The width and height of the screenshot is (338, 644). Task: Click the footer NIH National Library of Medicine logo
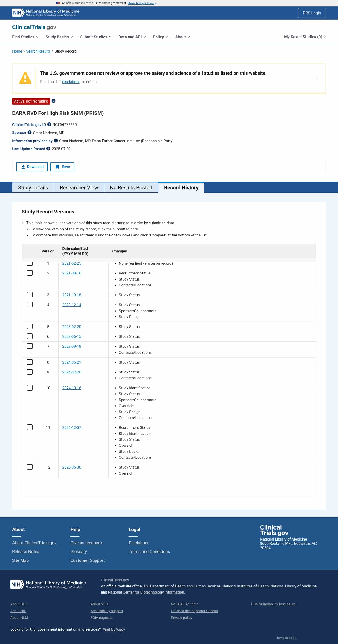coord(48,584)
